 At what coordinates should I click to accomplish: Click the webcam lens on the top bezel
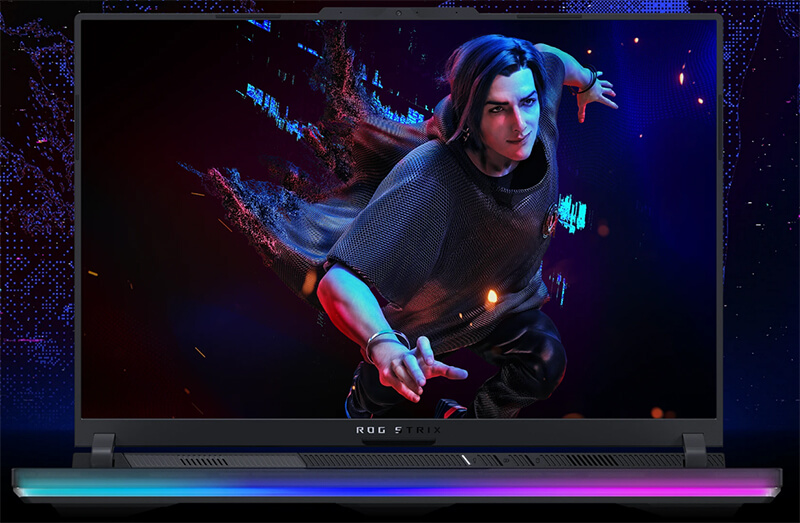coord(399,13)
